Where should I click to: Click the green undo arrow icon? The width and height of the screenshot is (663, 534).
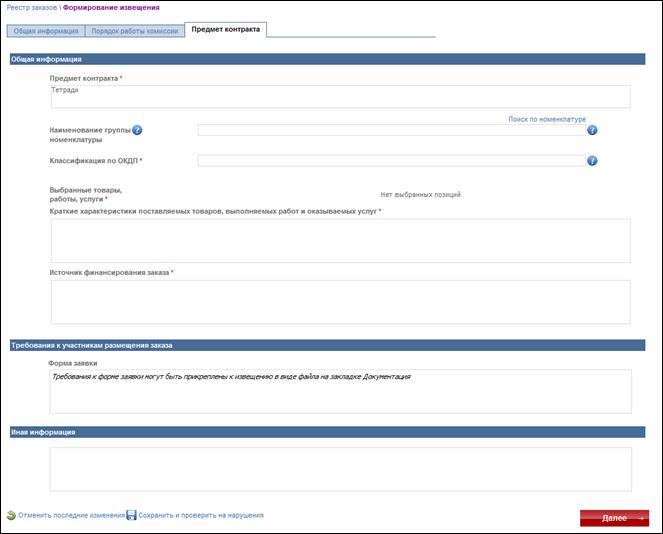11,515
